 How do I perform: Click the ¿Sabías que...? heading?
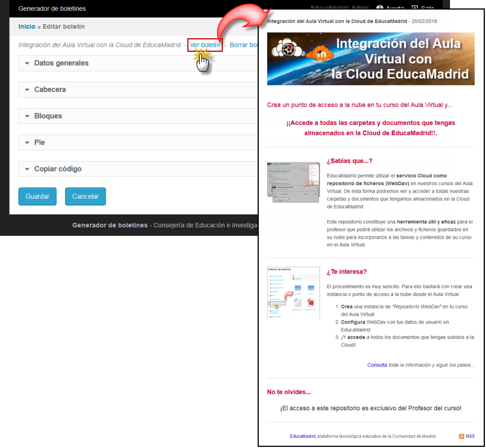[350, 161]
